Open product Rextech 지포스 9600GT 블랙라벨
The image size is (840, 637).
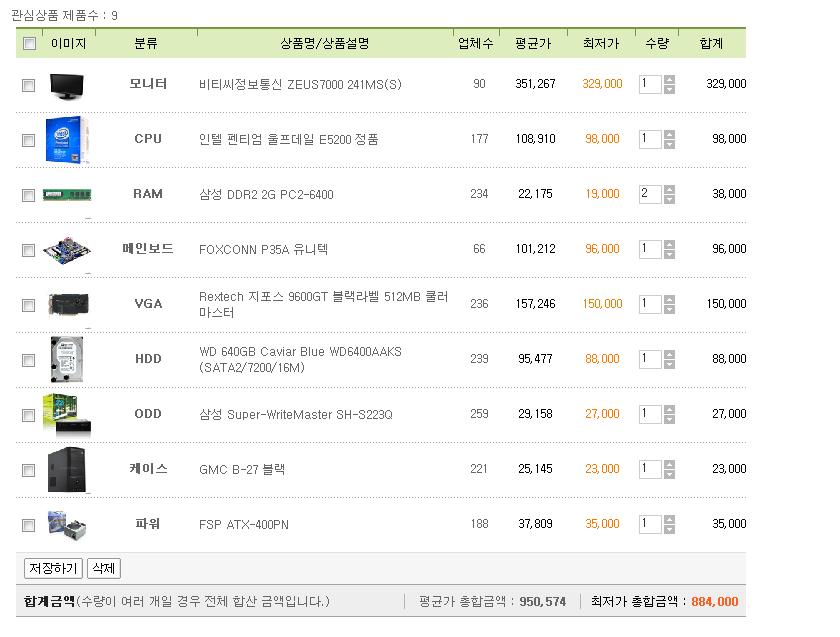[324, 304]
